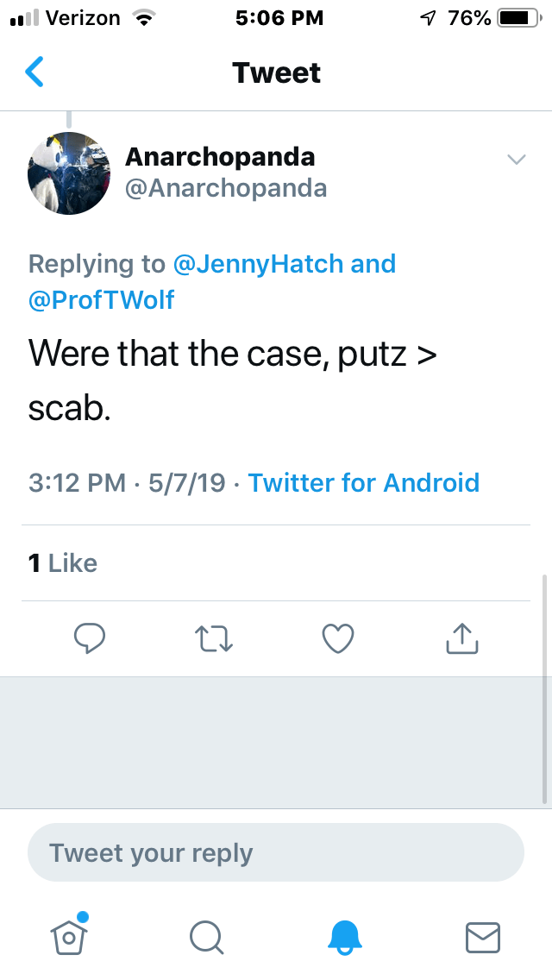Open the @ProfTWolf profile link
Viewport: 552px width, 980px height.
pyautogui.click(x=102, y=299)
